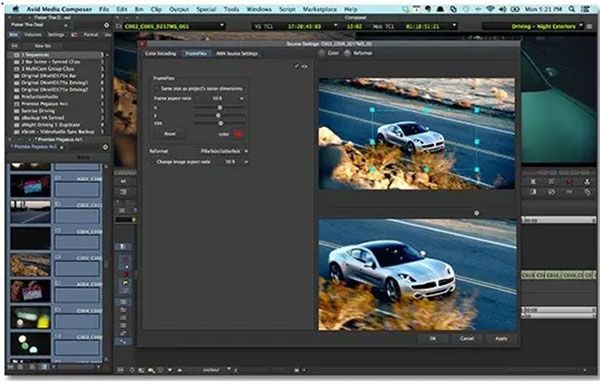Open the Reformat Pillarbox/Letterbox dropdown

223,151
